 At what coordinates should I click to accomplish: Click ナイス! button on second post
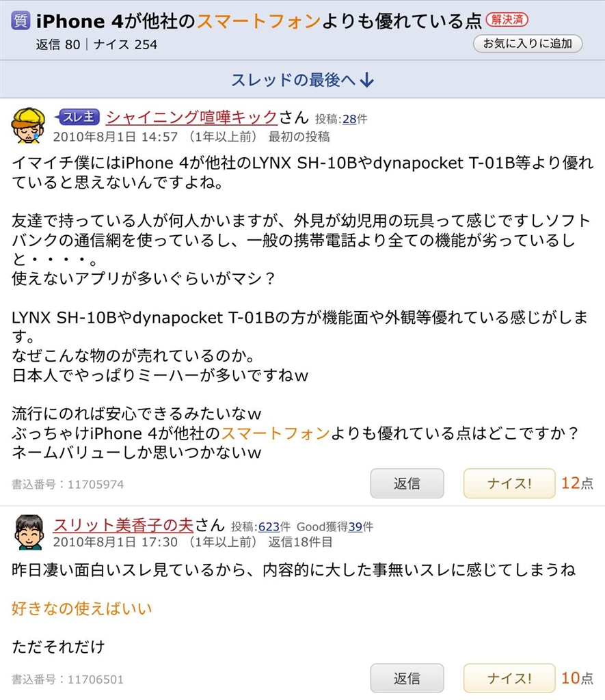[509, 678]
